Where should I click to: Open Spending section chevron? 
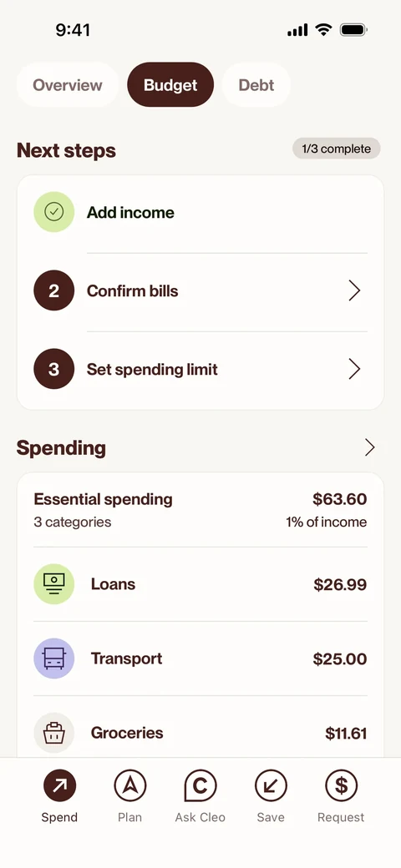point(369,447)
